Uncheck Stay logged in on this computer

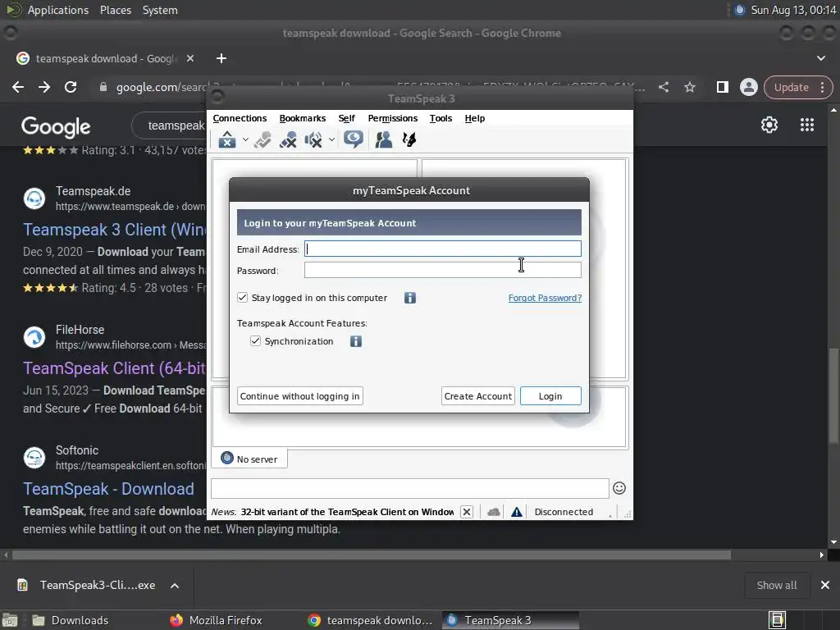[x=243, y=297]
